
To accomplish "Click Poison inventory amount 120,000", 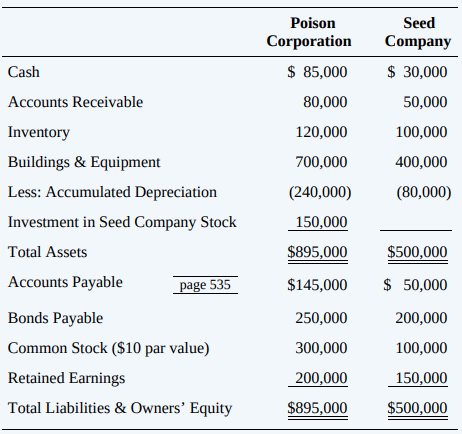I will 321,132.
